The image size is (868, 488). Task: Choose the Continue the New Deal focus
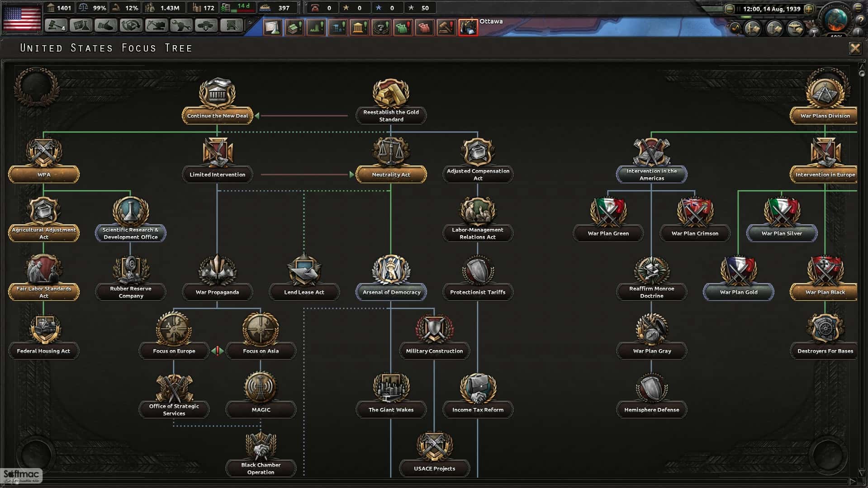coord(217,115)
